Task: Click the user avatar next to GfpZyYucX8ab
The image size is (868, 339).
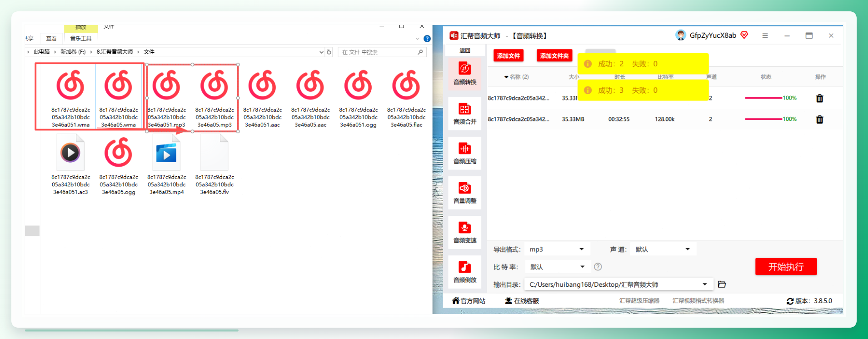Action: [x=680, y=35]
